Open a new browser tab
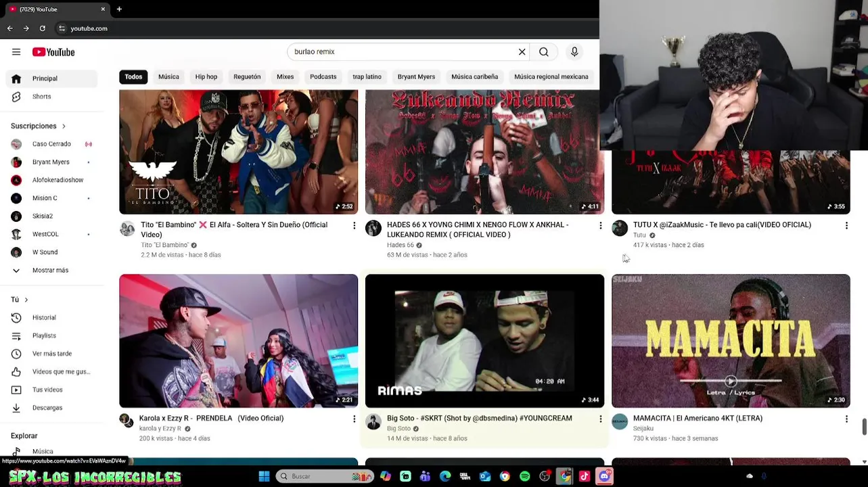 (x=119, y=9)
